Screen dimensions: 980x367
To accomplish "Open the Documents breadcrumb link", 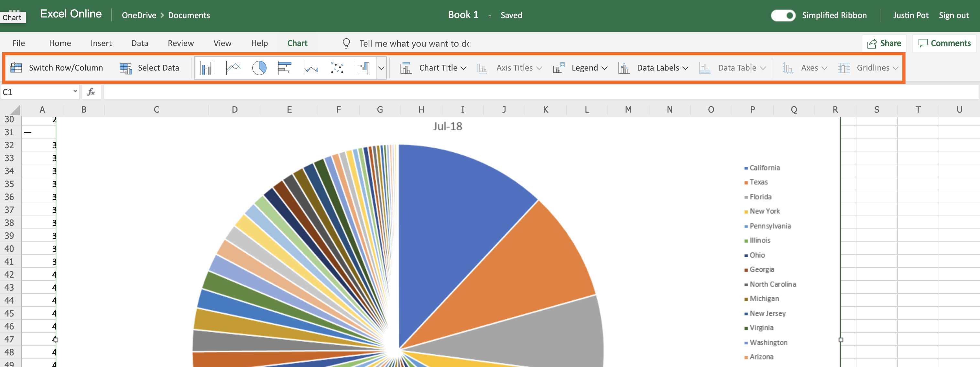I will pyautogui.click(x=189, y=15).
